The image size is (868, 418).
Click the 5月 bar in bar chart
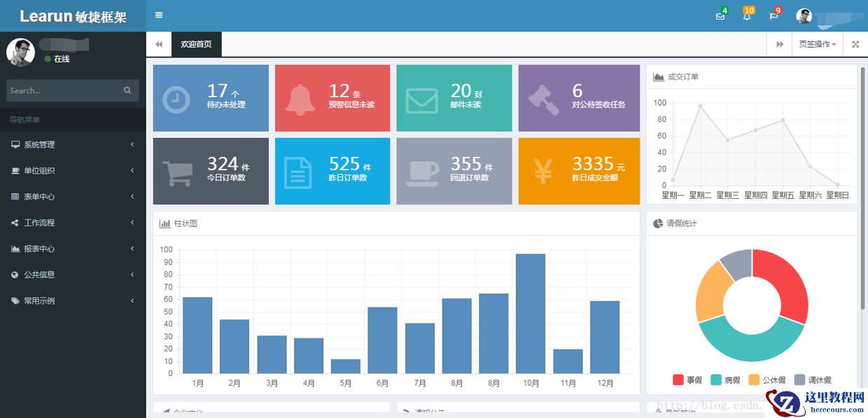coord(346,366)
